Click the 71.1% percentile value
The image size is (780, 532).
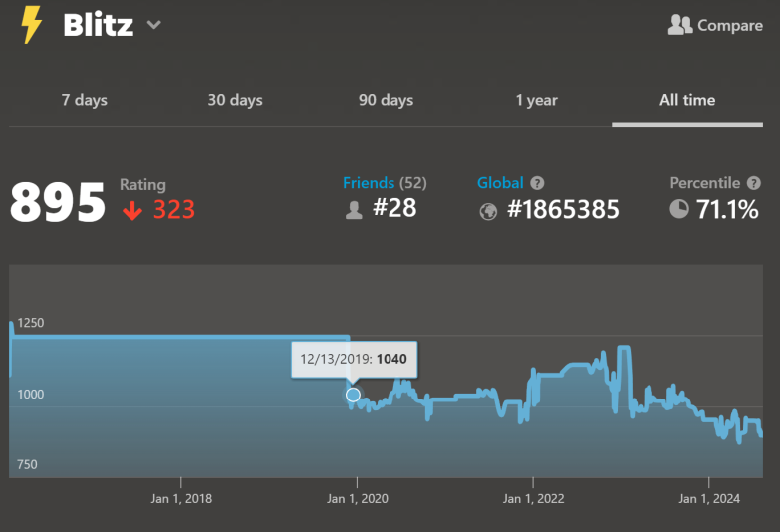click(x=727, y=209)
